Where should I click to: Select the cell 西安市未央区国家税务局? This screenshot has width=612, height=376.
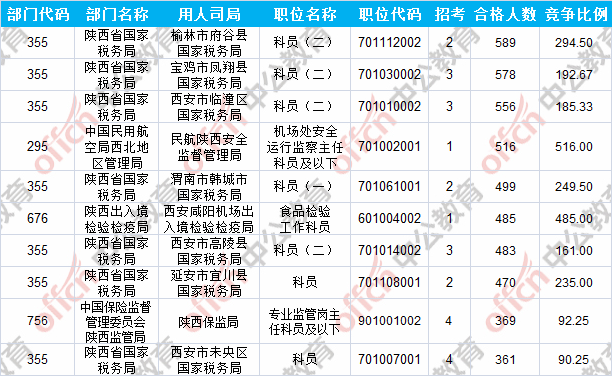[209, 360]
